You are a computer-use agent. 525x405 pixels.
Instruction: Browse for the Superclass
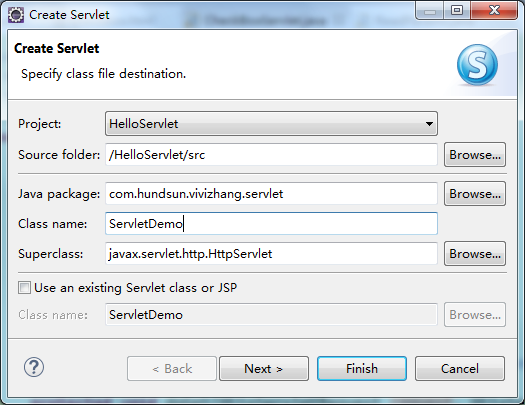(475, 254)
